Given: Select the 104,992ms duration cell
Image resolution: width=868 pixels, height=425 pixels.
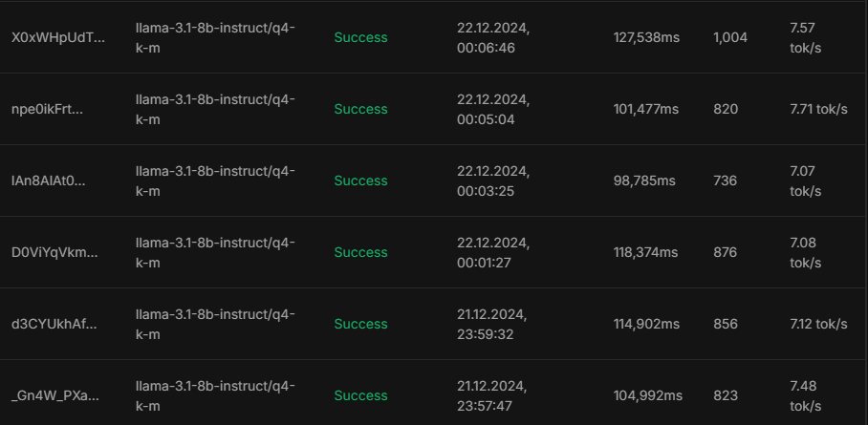Looking at the screenshot, I should pyautogui.click(x=647, y=395).
